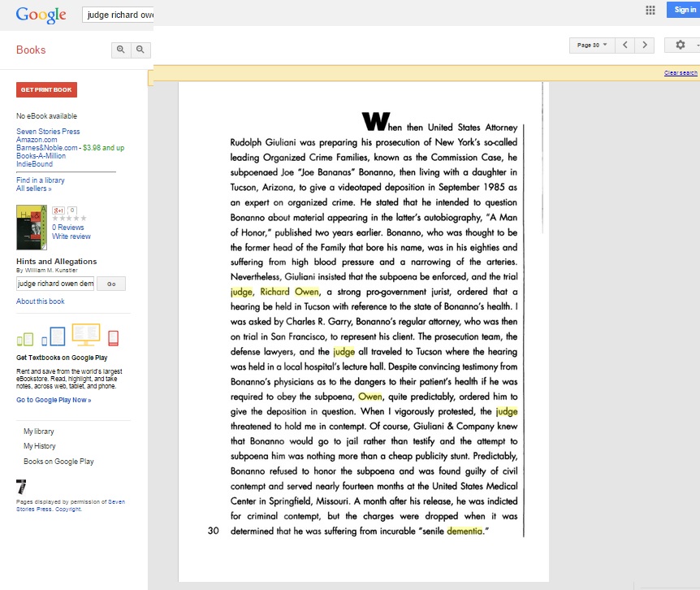Screen dimensions: 700x590
Task: Zoom out of the book page
Action: pyautogui.click(x=140, y=50)
